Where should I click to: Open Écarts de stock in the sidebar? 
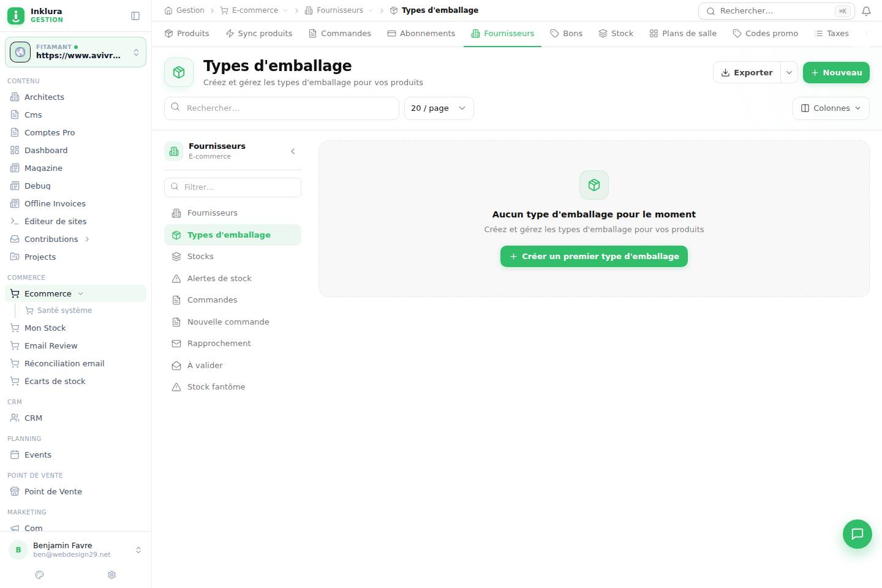click(x=75, y=381)
